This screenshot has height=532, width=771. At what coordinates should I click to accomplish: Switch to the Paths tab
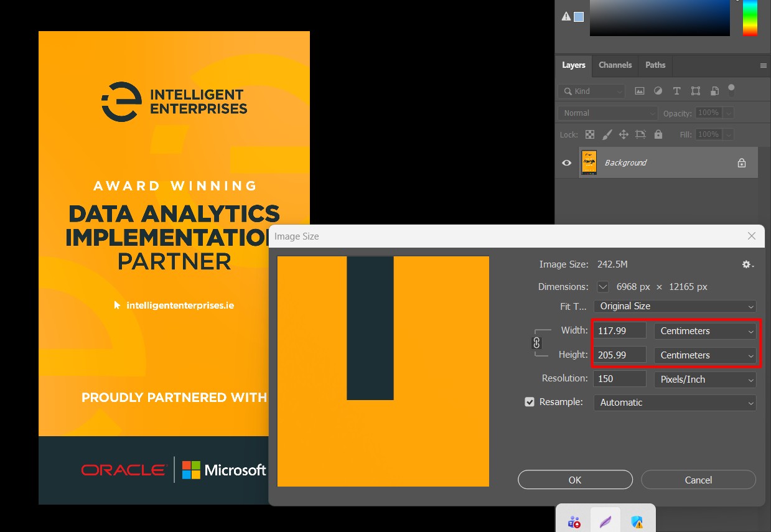coord(655,65)
